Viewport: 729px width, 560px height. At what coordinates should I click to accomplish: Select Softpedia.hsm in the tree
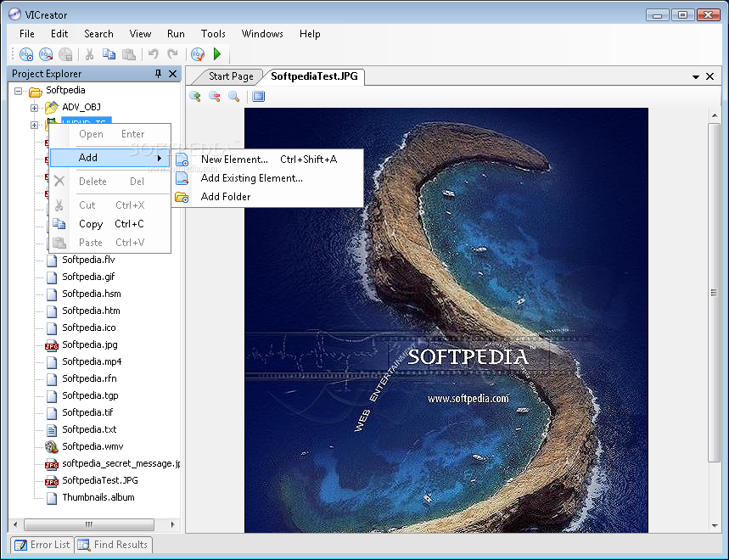pos(91,294)
